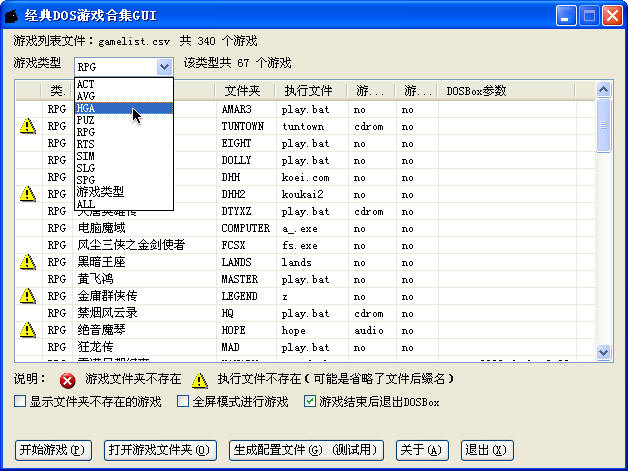Select HGA in game type list
The height and width of the screenshot is (471, 628).
pyautogui.click(x=124, y=108)
